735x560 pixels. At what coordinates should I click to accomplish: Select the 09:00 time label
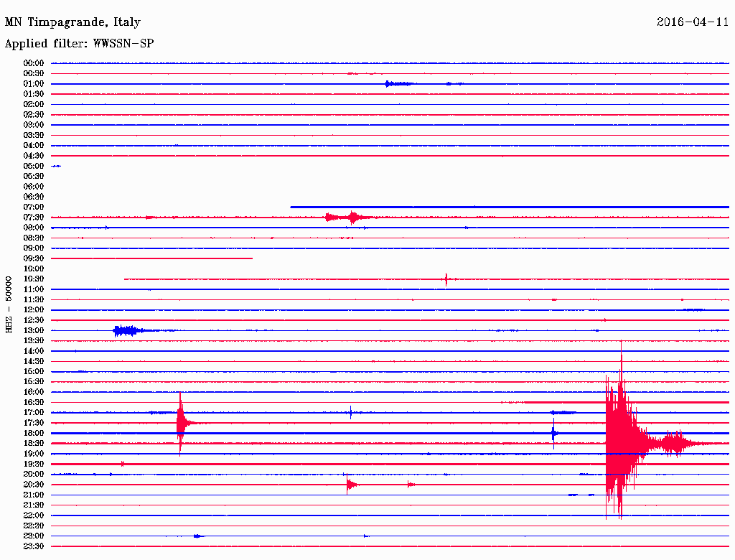pos(34,248)
